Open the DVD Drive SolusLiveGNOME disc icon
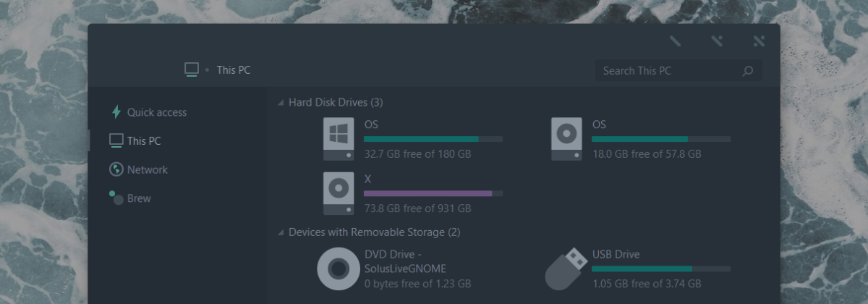The image size is (868, 304). coord(338,269)
